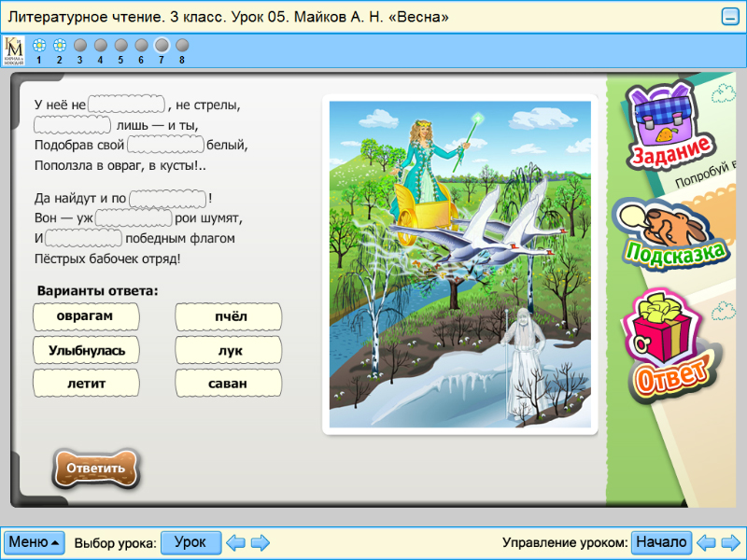Open the Ответ gift box icon

pos(671,346)
